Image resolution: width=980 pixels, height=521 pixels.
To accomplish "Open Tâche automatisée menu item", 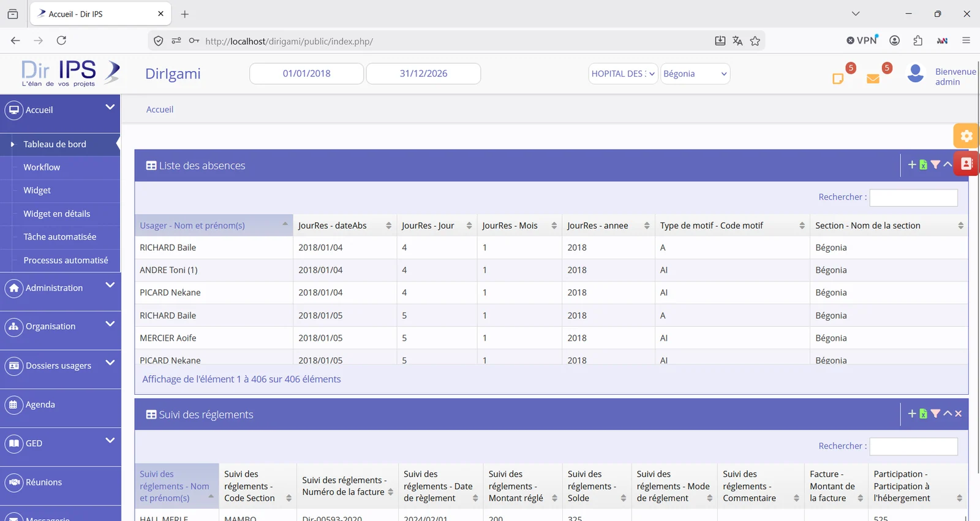I will tap(59, 237).
